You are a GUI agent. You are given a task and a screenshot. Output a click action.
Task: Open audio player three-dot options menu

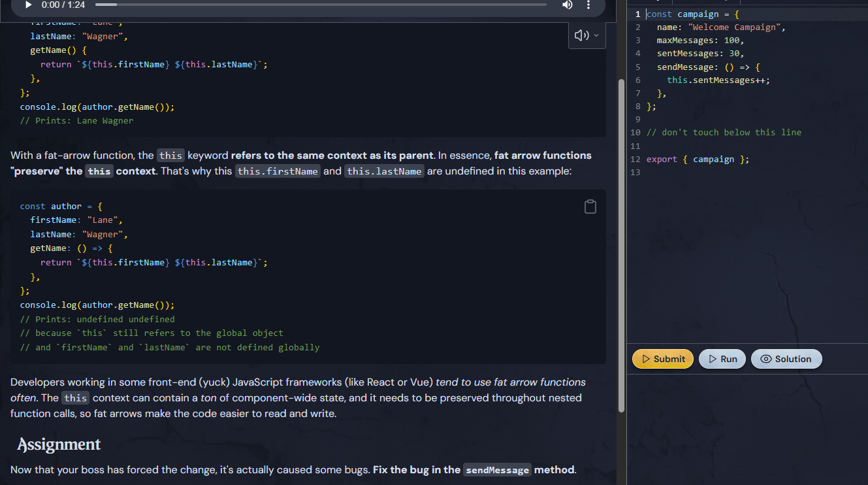point(588,5)
